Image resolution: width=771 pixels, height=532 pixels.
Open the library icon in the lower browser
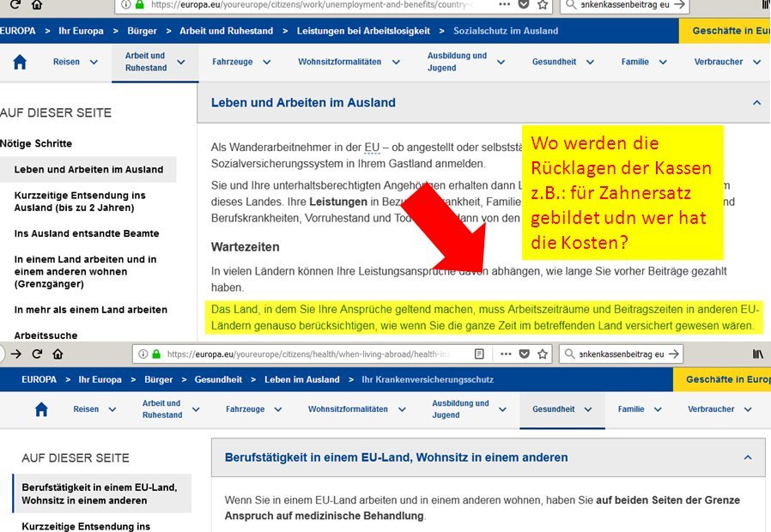coord(758,354)
